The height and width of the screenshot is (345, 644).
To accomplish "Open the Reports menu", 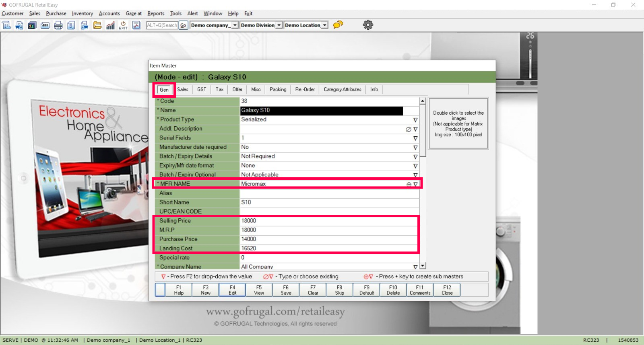I will tap(156, 13).
